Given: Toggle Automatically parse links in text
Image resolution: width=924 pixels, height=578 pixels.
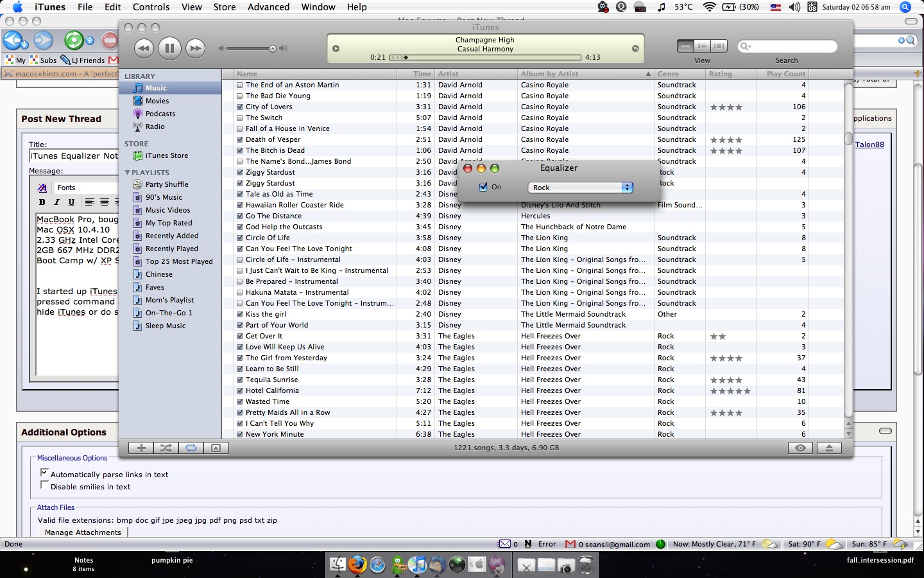Looking at the screenshot, I should point(44,473).
